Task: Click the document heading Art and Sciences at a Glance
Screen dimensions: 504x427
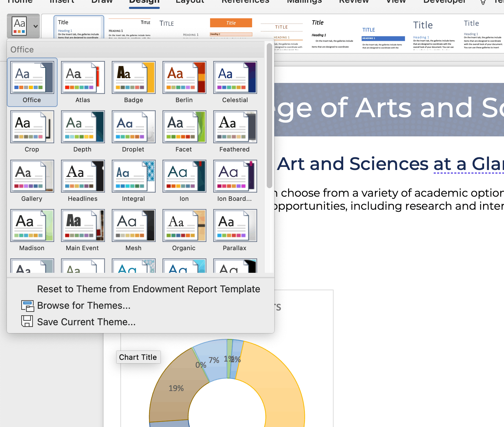Action: tap(391, 164)
